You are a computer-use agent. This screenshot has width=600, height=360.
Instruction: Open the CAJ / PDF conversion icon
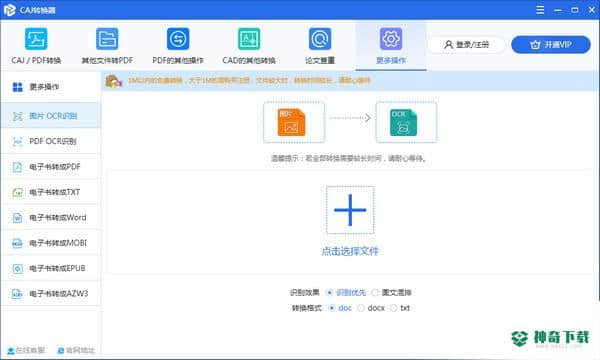tap(36, 39)
